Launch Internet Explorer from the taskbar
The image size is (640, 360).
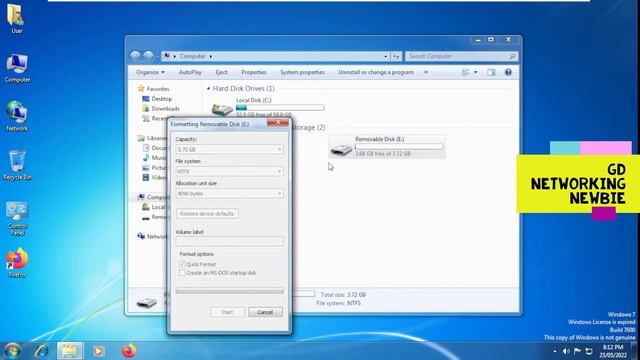[x=41, y=351]
